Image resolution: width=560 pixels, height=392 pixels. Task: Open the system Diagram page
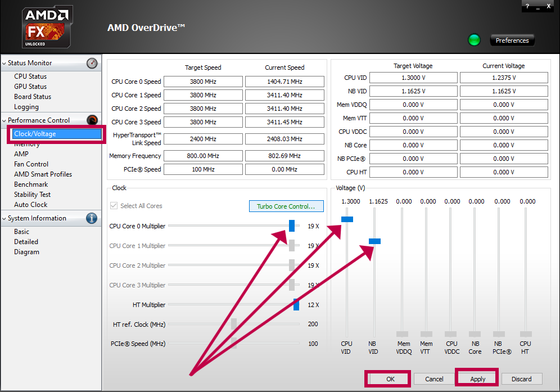click(x=26, y=252)
